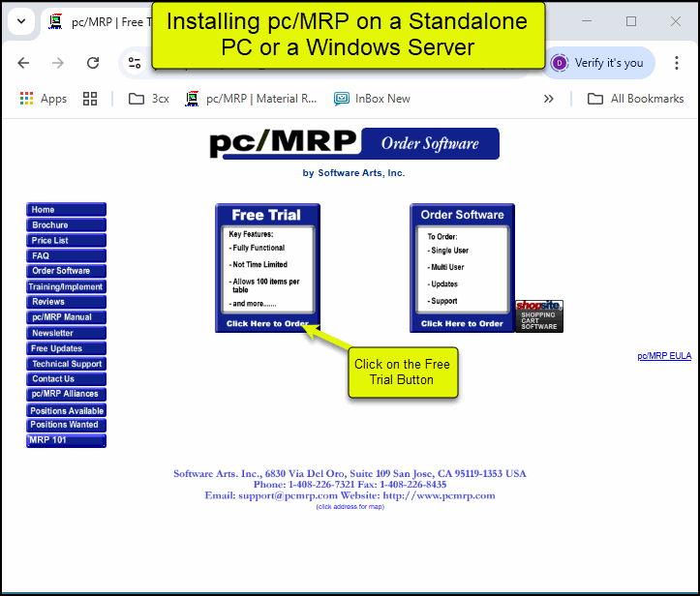700x596 pixels.
Task: Click the tab groups grid icon
Action: (x=90, y=99)
